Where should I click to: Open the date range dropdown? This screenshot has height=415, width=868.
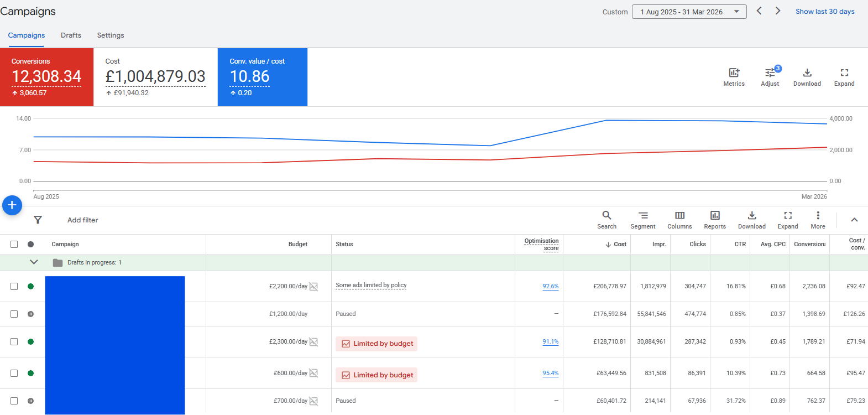(x=689, y=12)
